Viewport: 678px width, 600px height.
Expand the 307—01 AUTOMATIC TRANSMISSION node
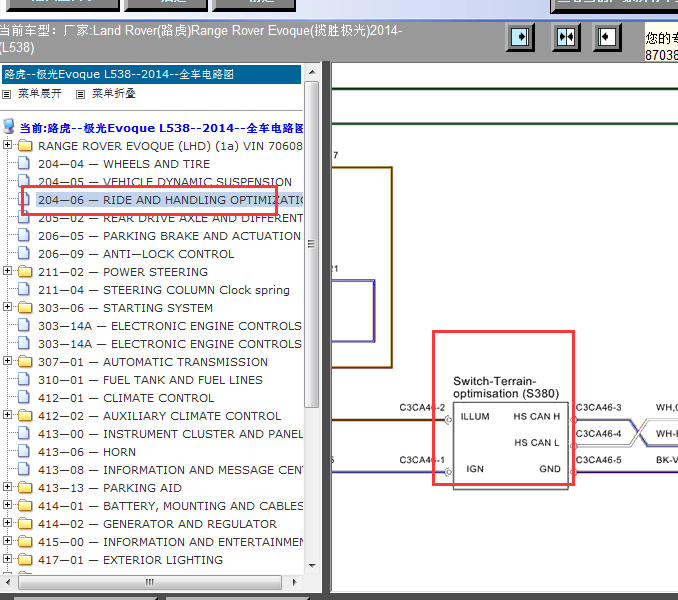[7, 361]
